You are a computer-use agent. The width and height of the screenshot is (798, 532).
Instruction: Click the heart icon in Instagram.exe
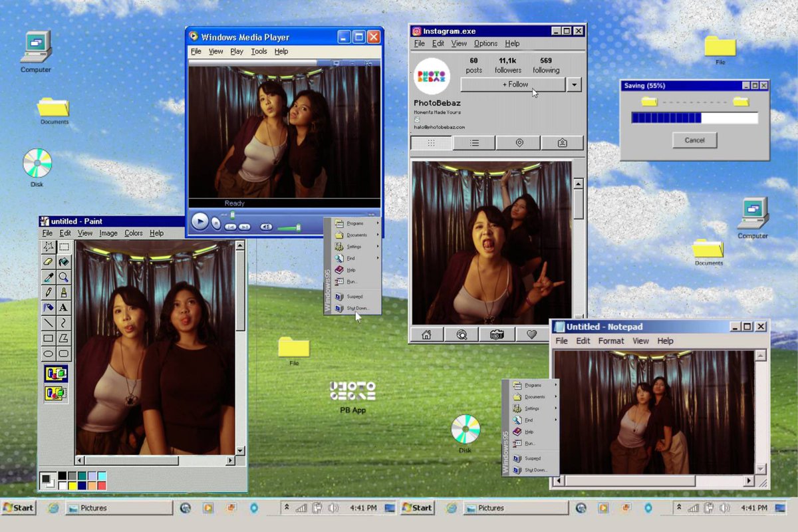532,334
